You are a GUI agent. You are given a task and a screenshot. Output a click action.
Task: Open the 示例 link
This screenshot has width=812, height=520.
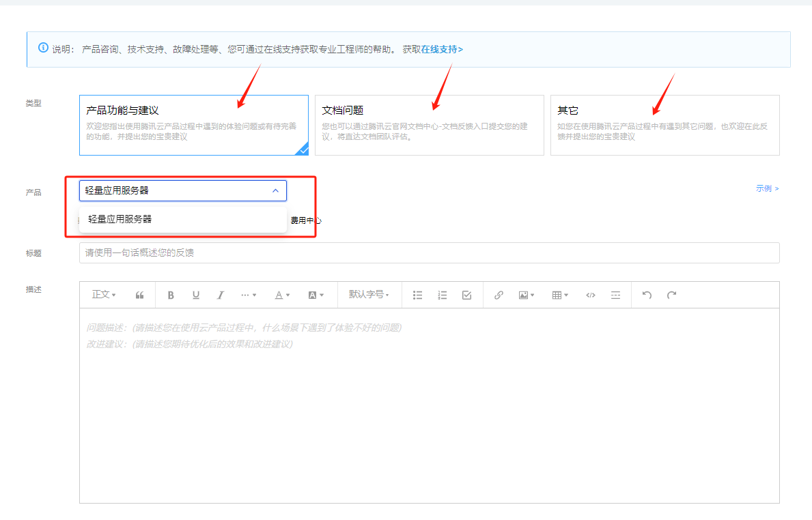coord(767,188)
